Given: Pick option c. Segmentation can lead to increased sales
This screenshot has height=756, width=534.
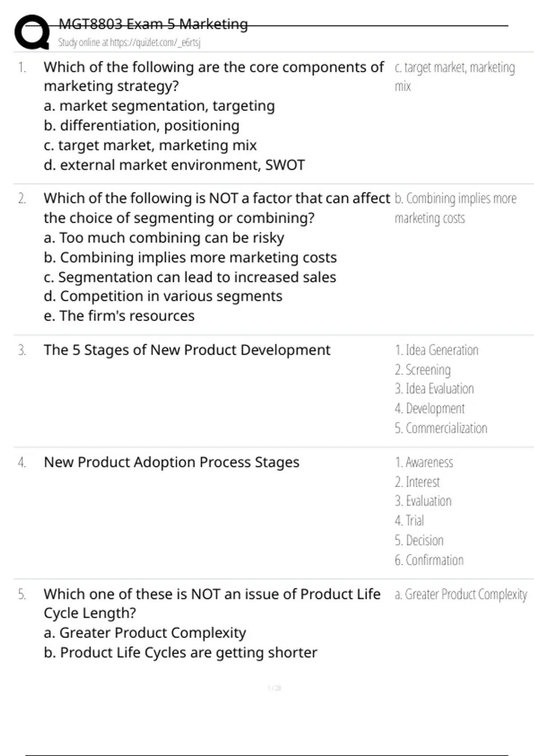Looking at the screenshot, I should click(190, 277).
